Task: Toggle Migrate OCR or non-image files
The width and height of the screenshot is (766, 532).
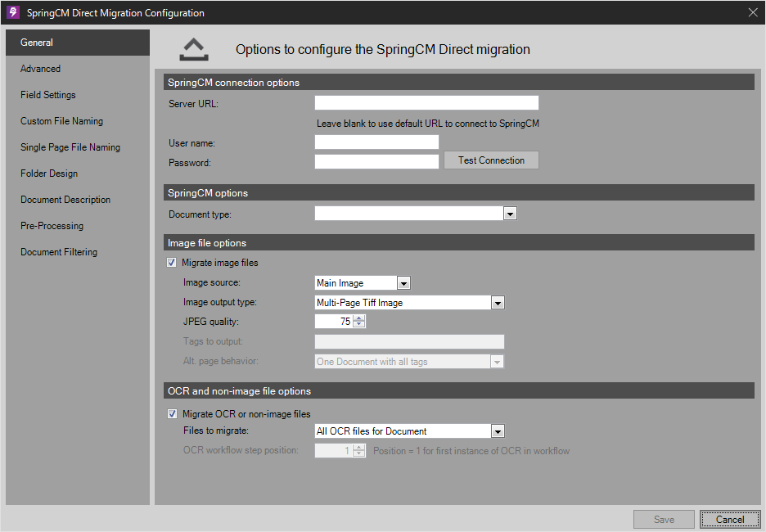Action: click(172, 414)
